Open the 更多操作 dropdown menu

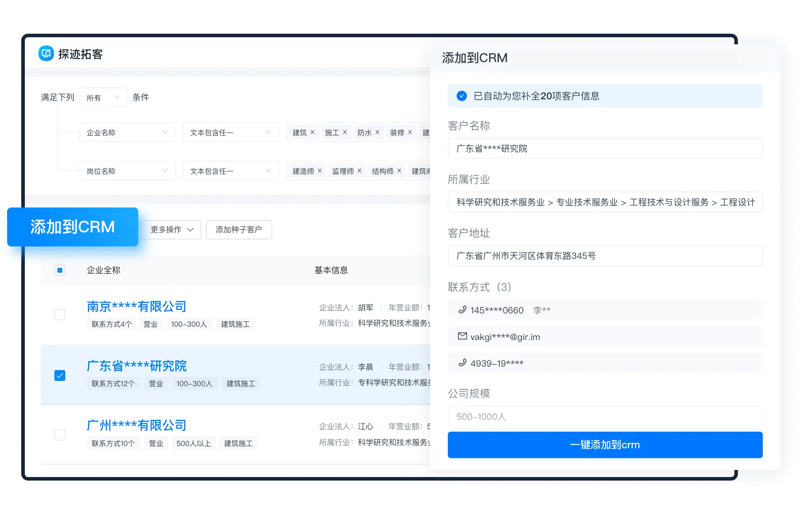click(x=171, y=230)
